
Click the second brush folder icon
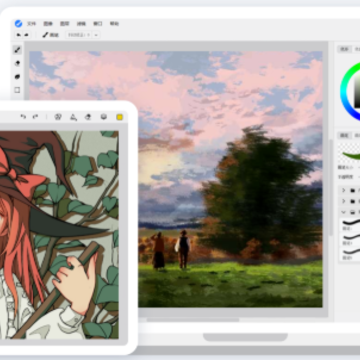point(353,201)
